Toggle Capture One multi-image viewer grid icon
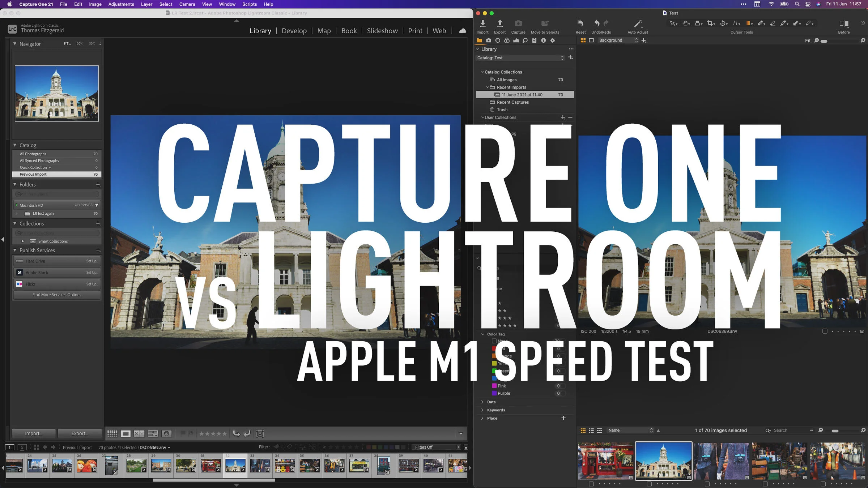Image resolution: width=868 pixels, height=488 pixels. [583, 40]
